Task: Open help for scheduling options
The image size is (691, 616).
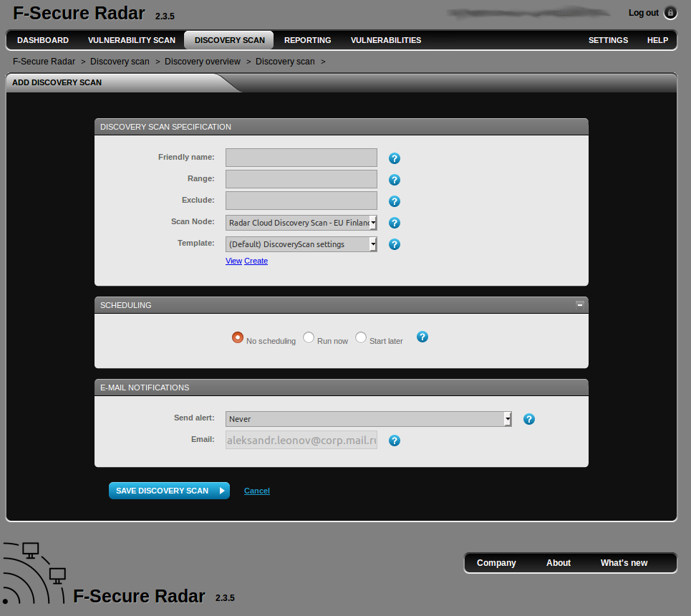Action: click(x=422, y=337)
